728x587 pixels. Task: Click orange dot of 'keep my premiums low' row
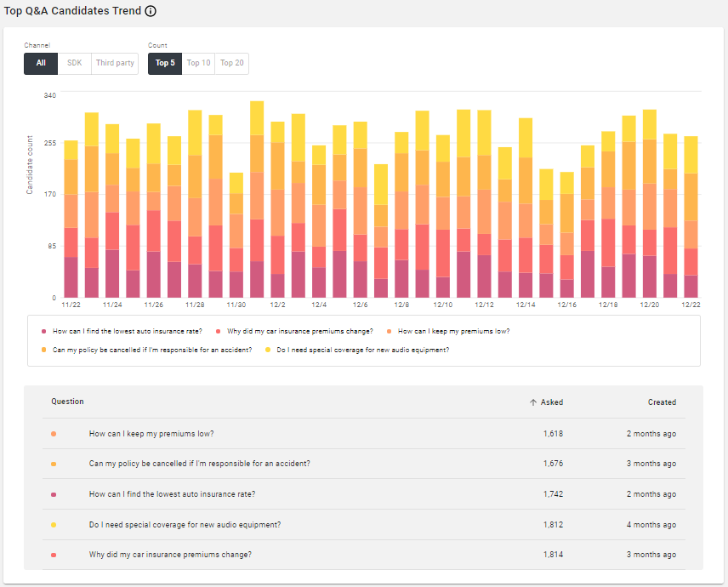click(54, 434)
